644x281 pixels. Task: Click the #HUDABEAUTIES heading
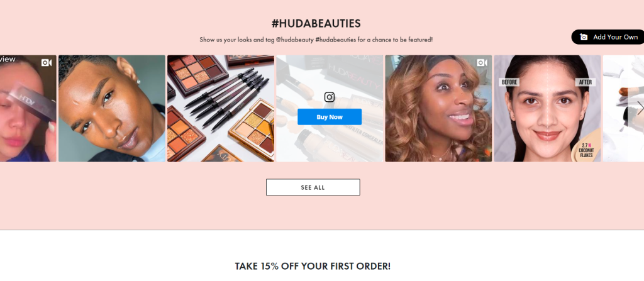click(316, 23)
